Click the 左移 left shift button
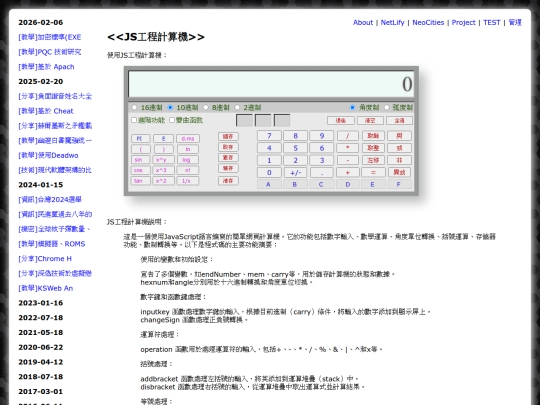The image size is (540, 405). [373, 160]
